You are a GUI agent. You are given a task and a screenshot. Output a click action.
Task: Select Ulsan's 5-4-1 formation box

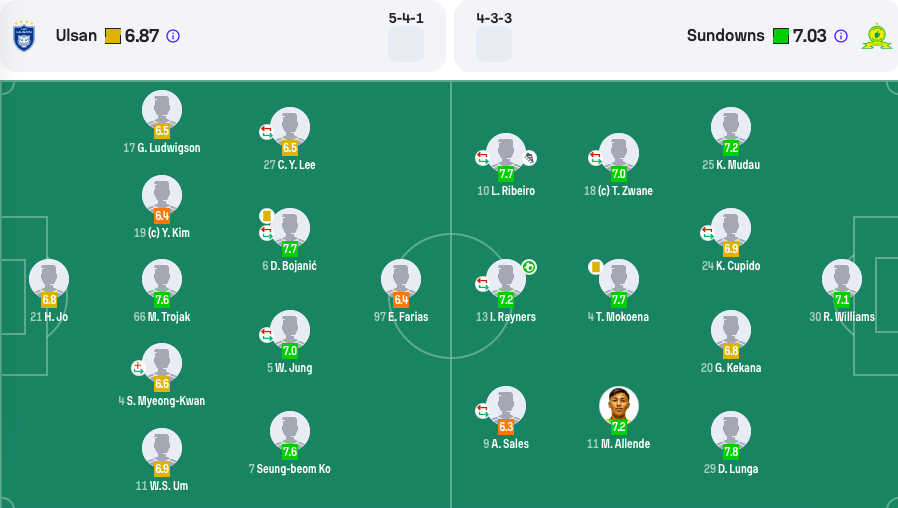(406, 44)
